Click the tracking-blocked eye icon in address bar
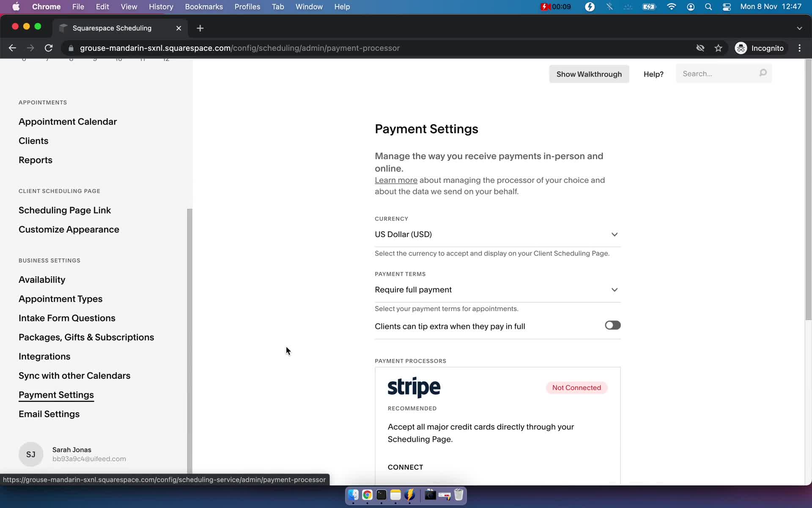The width and height of the screenshot is (812, 508). 700,48
